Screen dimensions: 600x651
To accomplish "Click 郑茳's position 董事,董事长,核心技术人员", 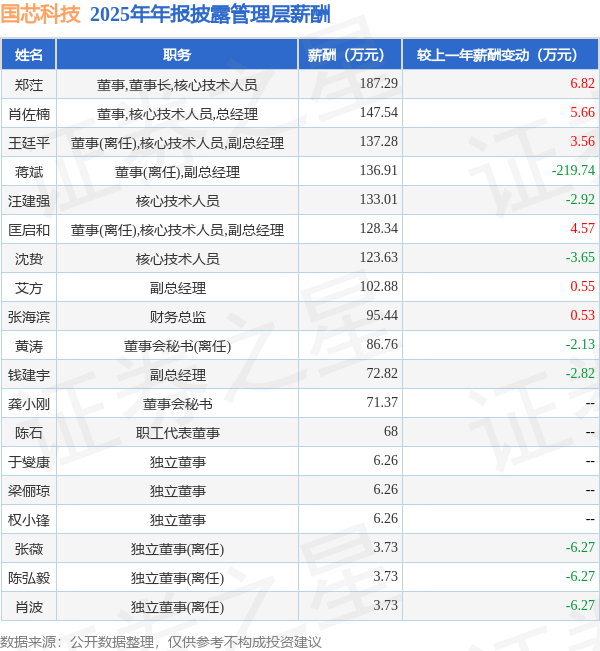I will [177, 85].
